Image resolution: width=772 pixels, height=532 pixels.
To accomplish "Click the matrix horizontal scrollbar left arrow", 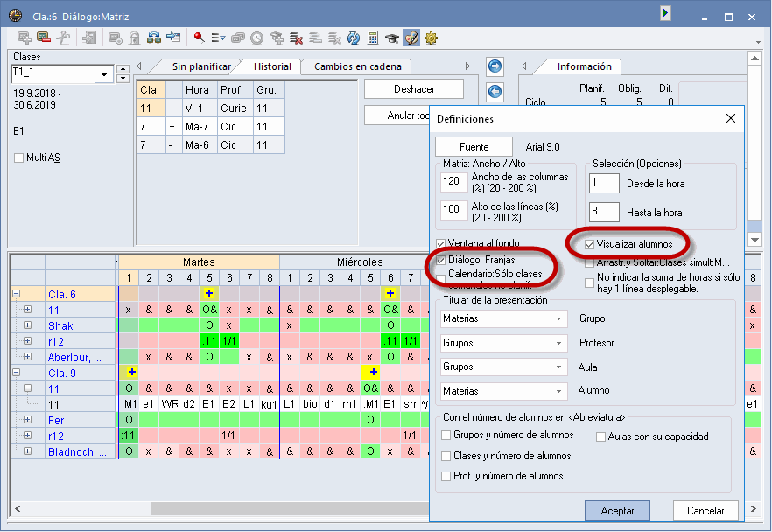I will tap(18, 509).
